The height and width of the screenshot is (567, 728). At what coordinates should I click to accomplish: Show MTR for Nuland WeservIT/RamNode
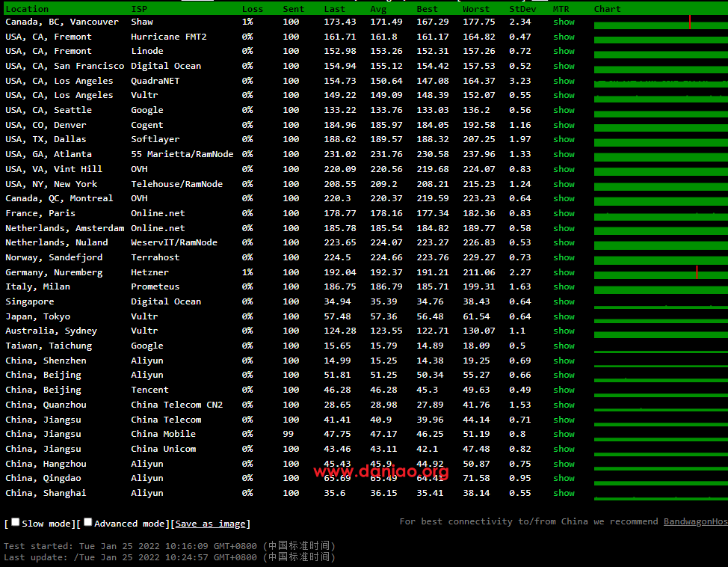(564, 242)
